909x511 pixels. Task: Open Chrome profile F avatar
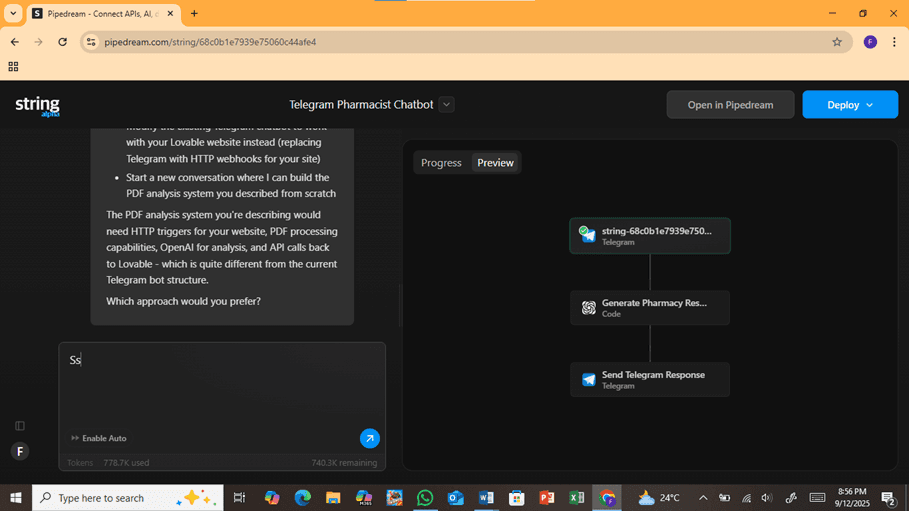[870, 42]
